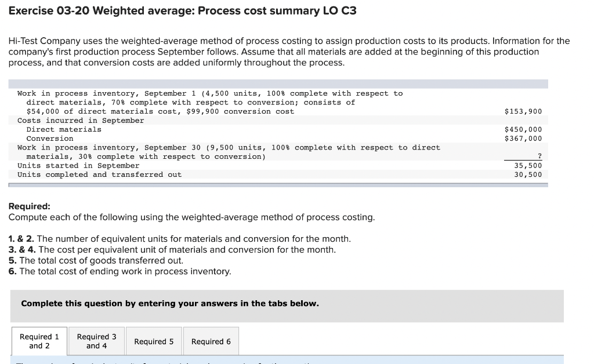Switch to the Required 6 tab
594x364 pixels.
[x=211, y=341]
